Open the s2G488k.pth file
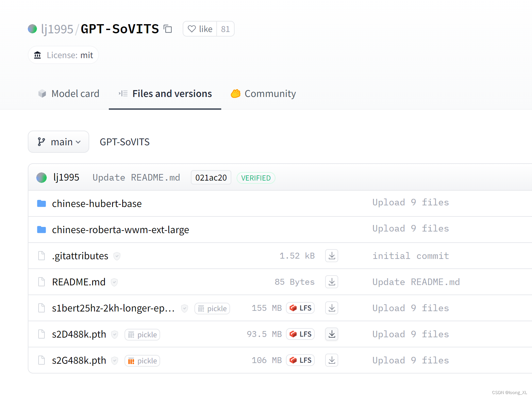 coord(79,360)
